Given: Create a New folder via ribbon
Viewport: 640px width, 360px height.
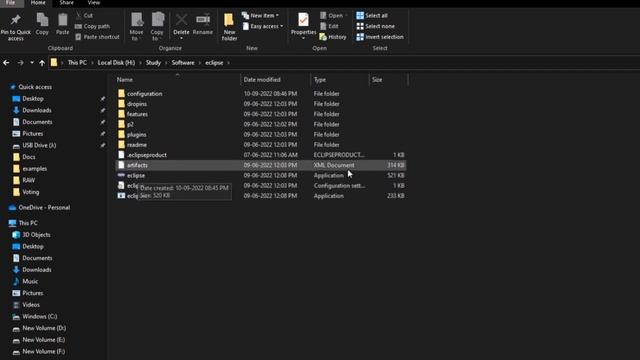Looking at the screenshot, I should (229, 27).
